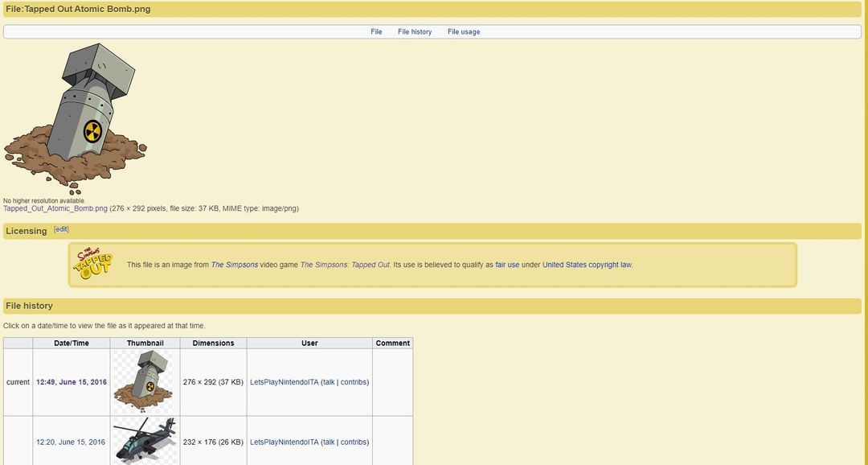Open The Simpsons: Tapped Out game link
Image resolution: width=868 pixels, height=465 pixels.
[345, 265]
